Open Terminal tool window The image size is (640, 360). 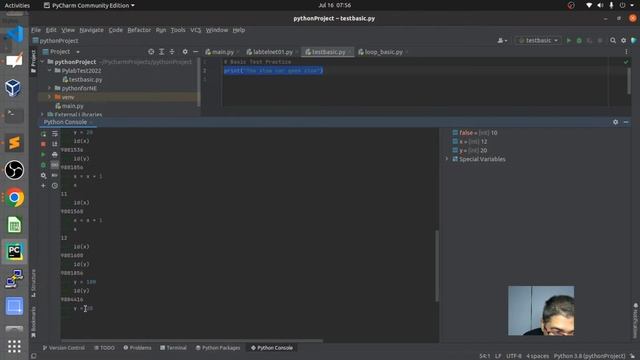point(173,348)
